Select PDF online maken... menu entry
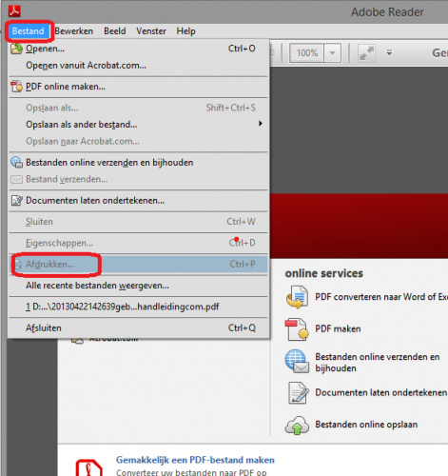Image resolution: width=448 pixels, height=476 pixels. click(139, 87)
